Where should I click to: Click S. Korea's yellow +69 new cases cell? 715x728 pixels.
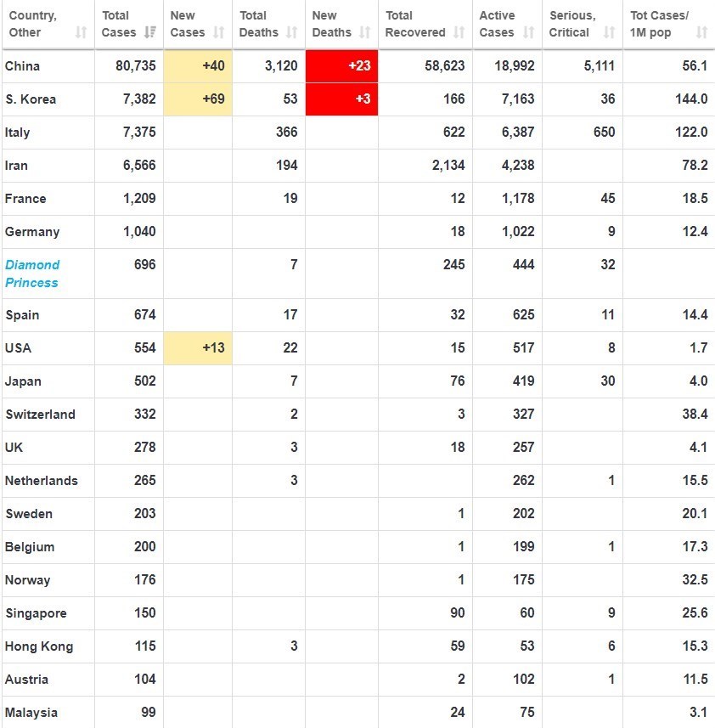[x=198, y=99]
